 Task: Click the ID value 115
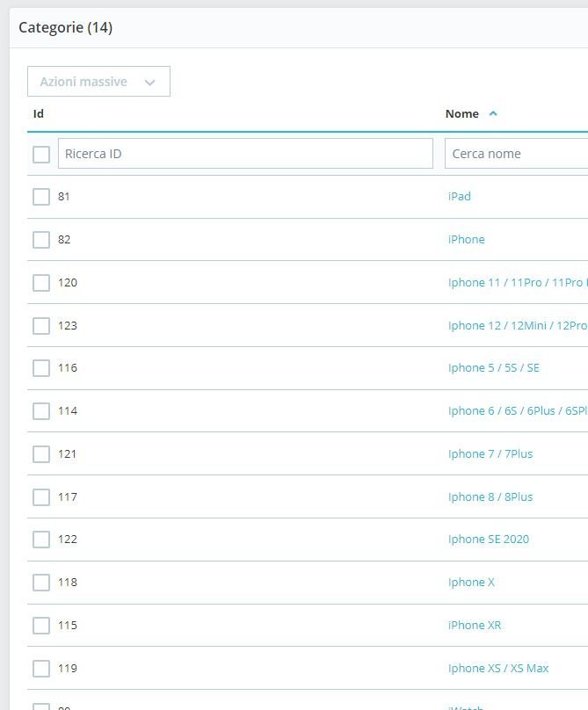tap(68, 625)
